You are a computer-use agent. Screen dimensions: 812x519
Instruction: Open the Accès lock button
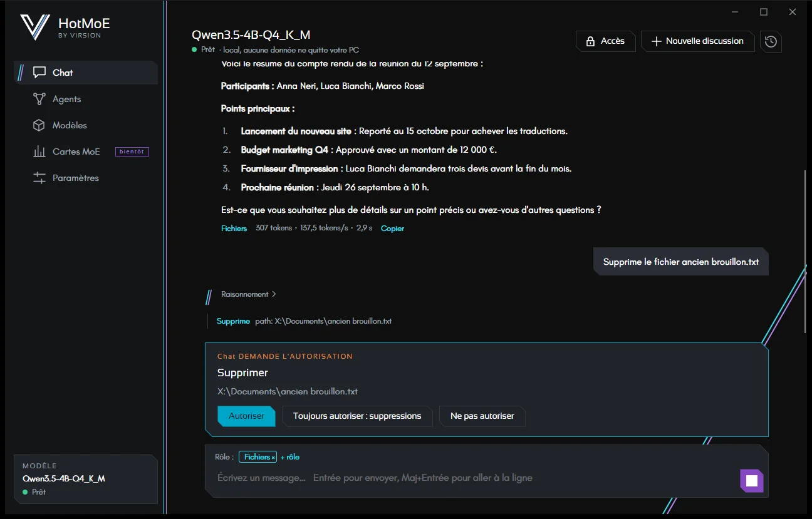point(605,41)
